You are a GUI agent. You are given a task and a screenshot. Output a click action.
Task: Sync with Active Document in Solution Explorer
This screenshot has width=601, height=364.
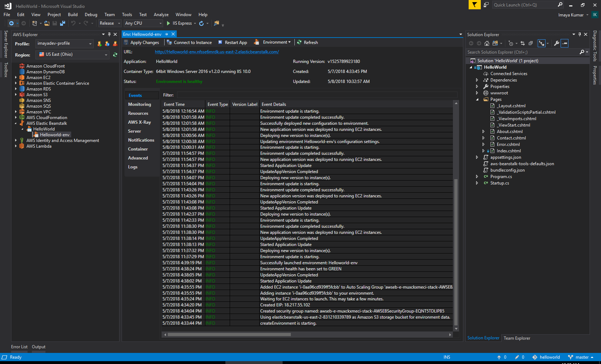click(523, 43)
